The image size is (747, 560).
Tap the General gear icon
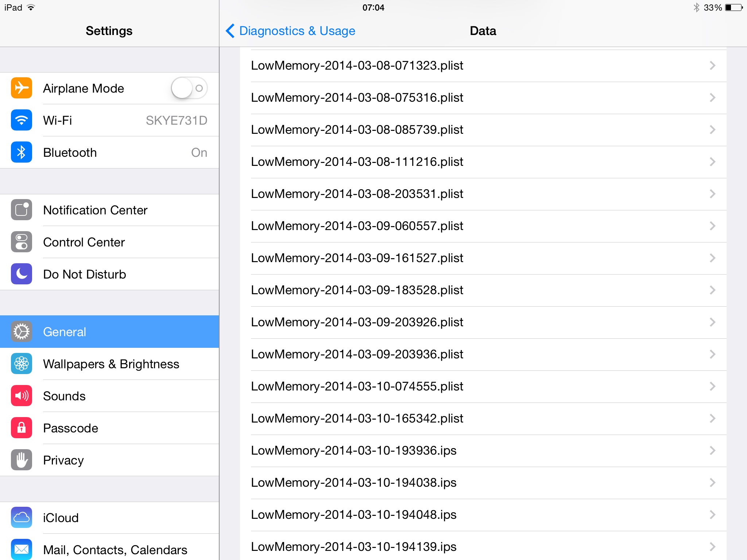coord(22,332)
